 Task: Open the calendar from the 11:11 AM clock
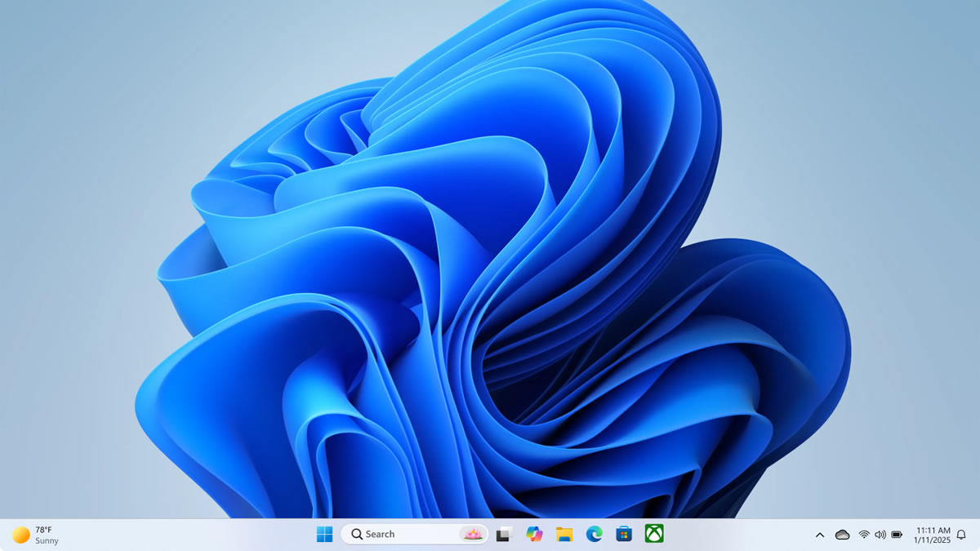click(x=932, y=535)
